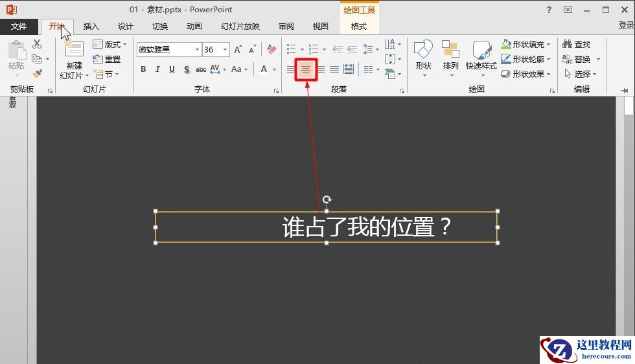
Task: Toggle bold formatting with B button
Action: click(143, 69)
